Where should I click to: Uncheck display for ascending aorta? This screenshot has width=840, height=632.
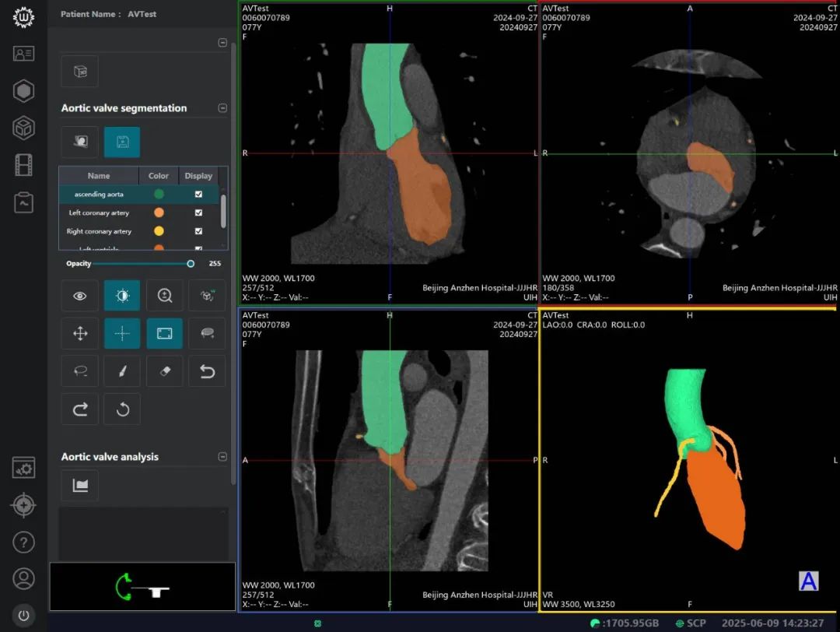(198, 194)
